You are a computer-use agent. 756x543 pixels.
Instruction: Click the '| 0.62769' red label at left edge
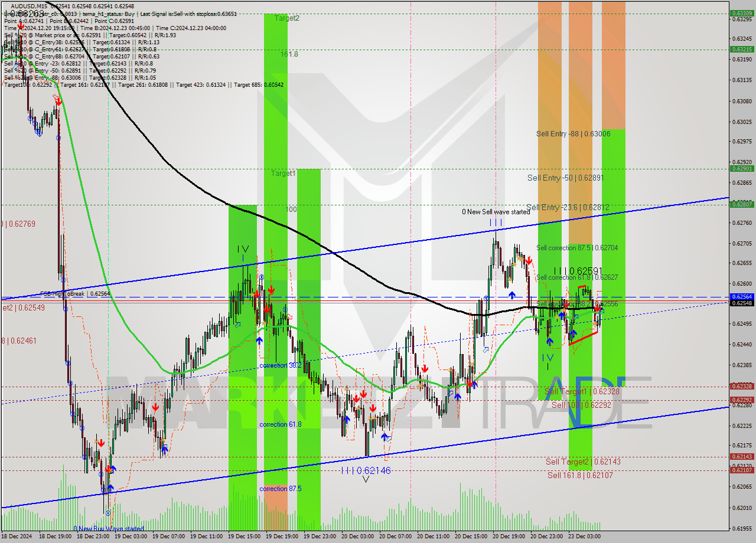pyautogui.click(x=19, y=224)
